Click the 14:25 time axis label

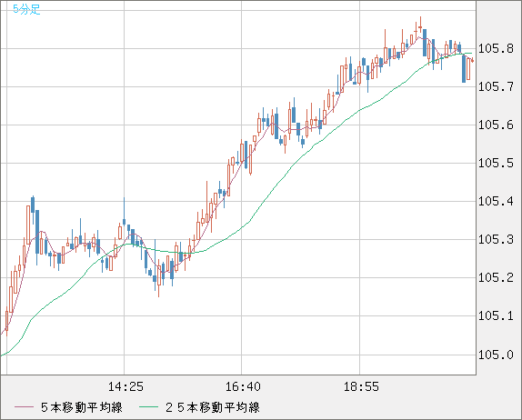point(125,386)
